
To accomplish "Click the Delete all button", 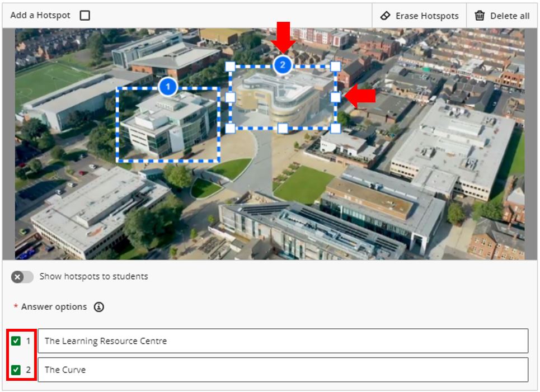I will pyautogui.click(x=502, y=16).
